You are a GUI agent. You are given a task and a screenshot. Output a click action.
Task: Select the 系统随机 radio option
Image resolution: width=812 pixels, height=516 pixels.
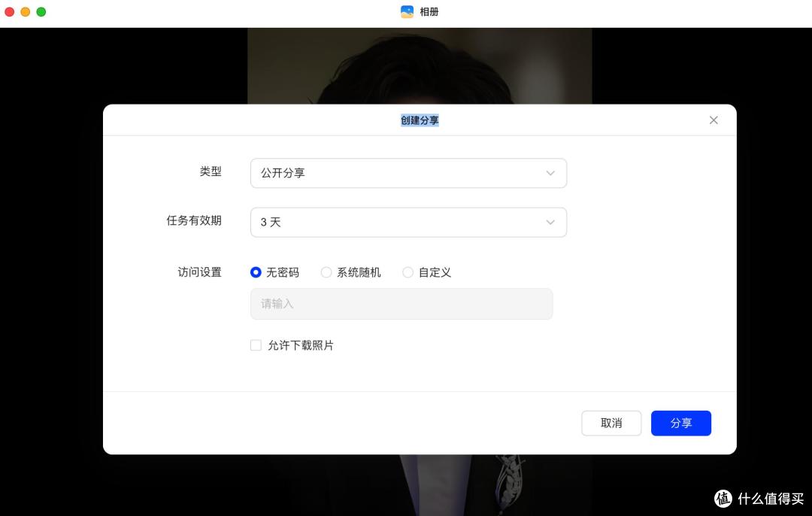[x=326, y=272]
